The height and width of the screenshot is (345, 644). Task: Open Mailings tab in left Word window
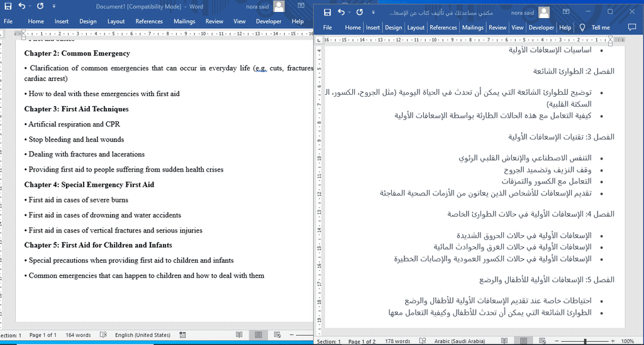click(184, 21)
